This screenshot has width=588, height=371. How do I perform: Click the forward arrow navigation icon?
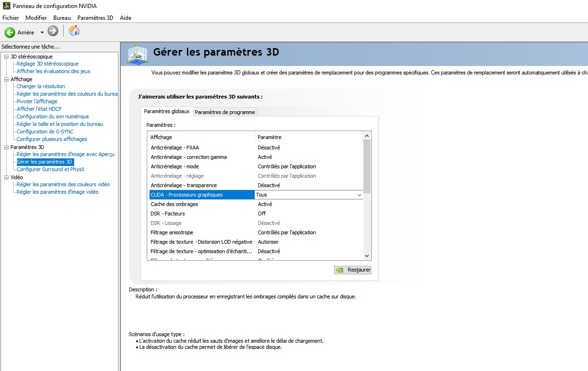point(53,32)
